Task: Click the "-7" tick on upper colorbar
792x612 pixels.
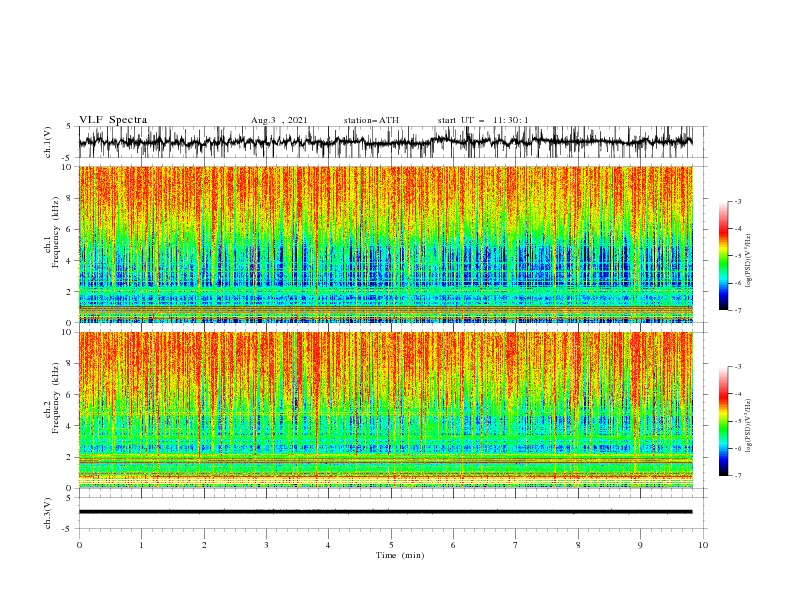Action: (737, 310)
